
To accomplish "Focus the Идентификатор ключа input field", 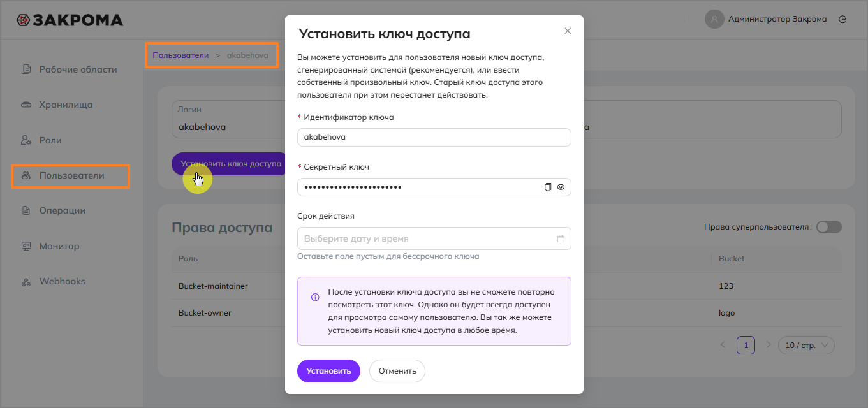I will click(434, 137).
